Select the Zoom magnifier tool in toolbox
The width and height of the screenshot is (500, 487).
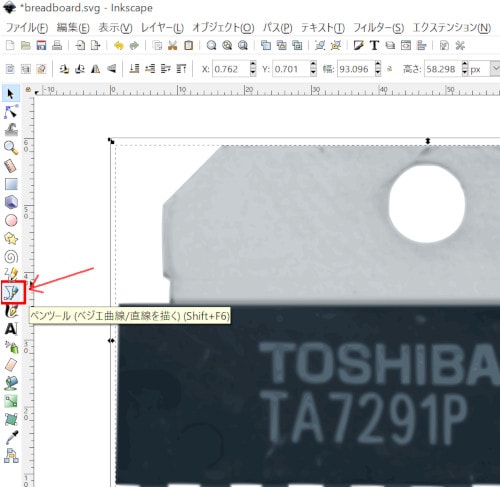tap(11, 148)
